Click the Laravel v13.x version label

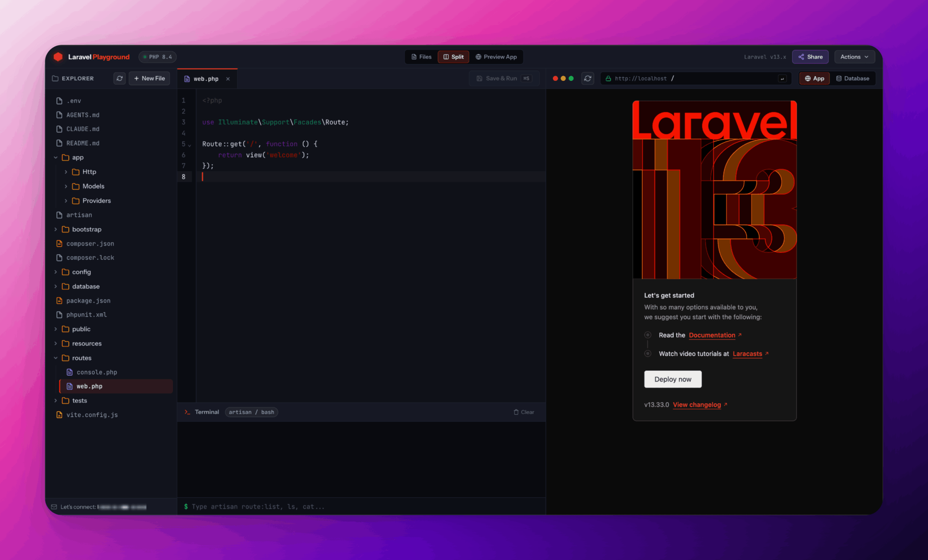[765, 57]
